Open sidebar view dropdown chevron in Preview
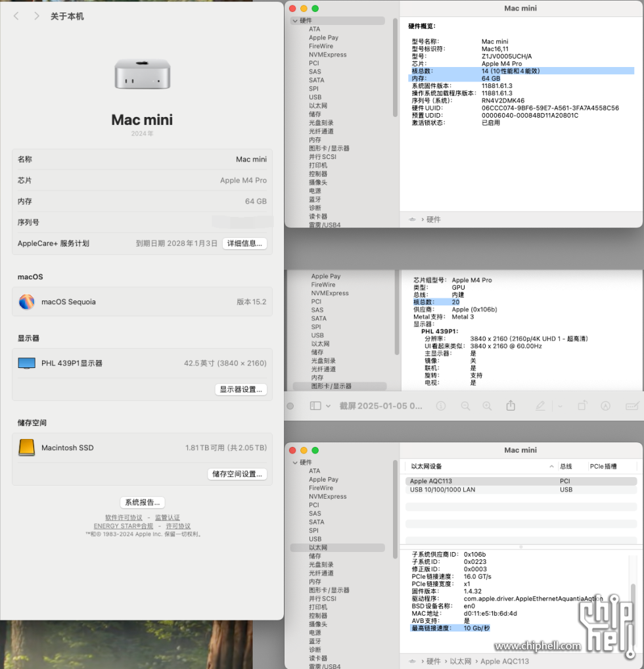 point(328,405)
